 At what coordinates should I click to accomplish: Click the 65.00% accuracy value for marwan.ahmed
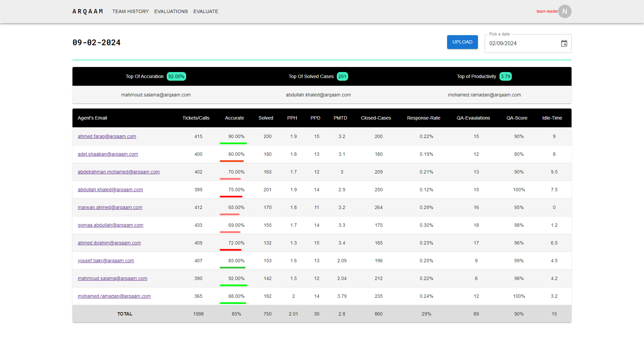point(236,207)
